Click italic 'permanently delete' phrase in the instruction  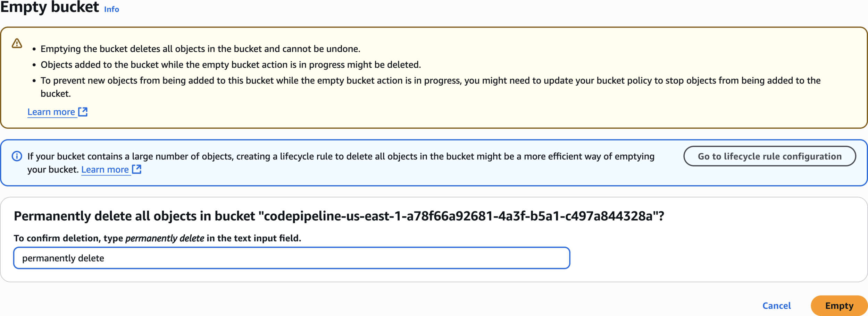pyautogui.click(x=165, y=238)
